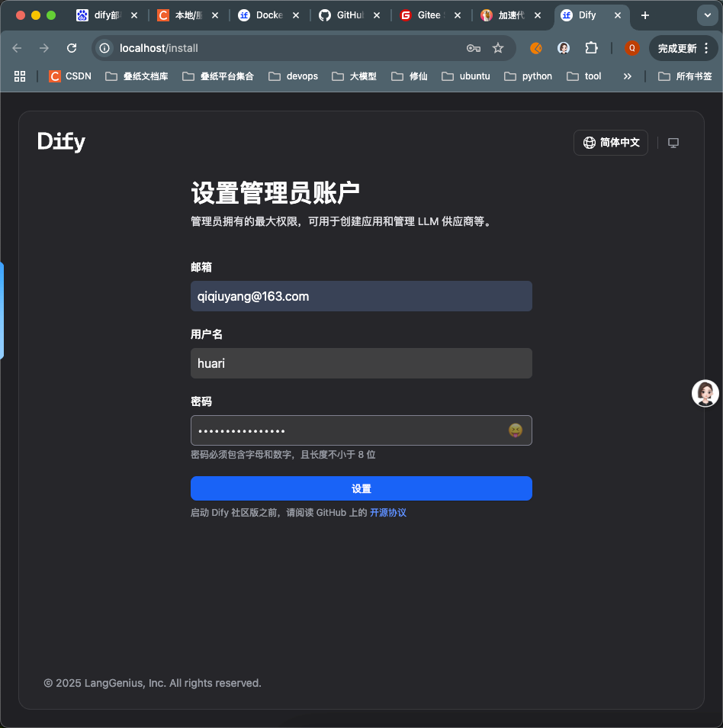View site information icon in address bar
This screenshot has height=728, width=723.
coord(105,48)
